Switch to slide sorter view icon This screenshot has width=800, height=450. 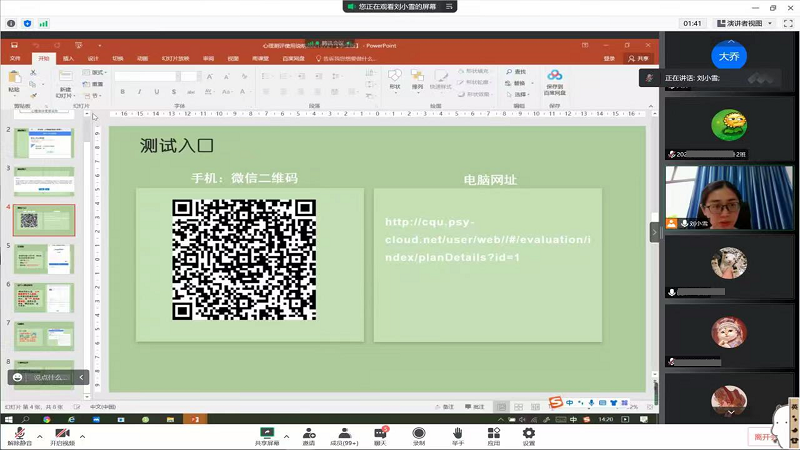click(x=518, y=407)
